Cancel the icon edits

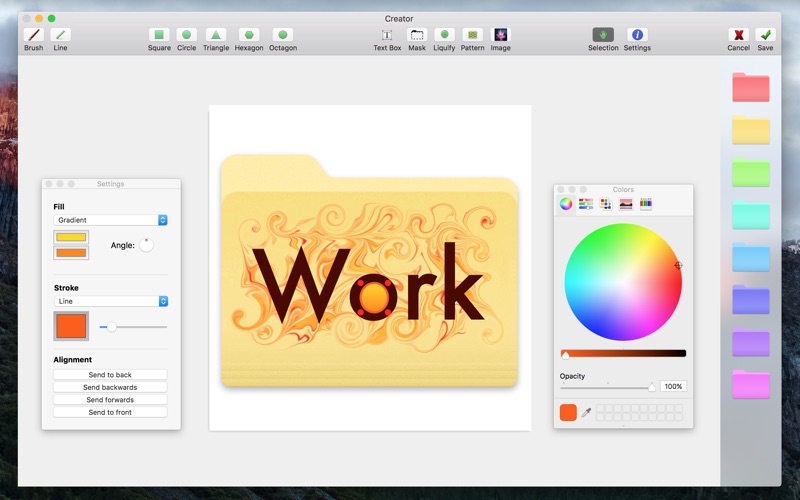pyautogui.click(x=738, y=39)
